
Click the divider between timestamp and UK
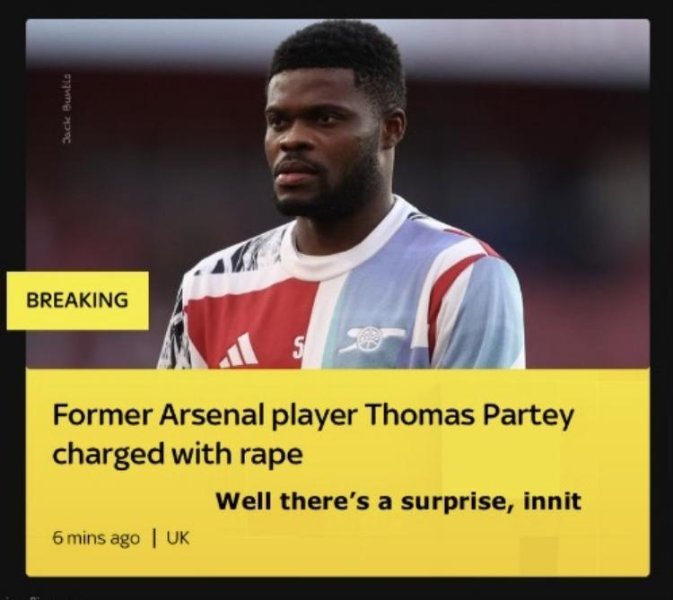point(154,538)
